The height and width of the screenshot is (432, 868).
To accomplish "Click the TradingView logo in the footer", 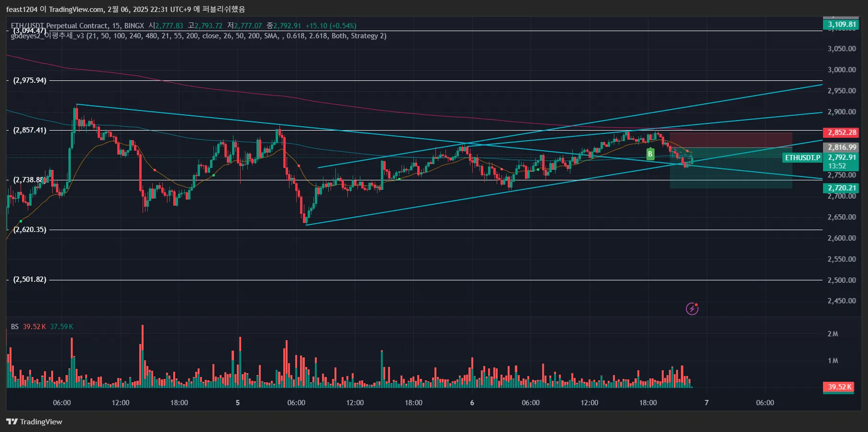I will tap(34, 421).
